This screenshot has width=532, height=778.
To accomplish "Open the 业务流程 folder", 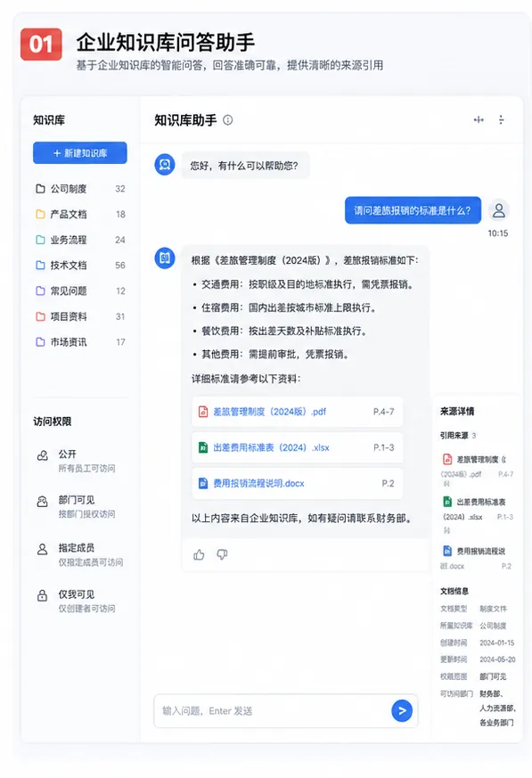I will (x=80, y=240).
